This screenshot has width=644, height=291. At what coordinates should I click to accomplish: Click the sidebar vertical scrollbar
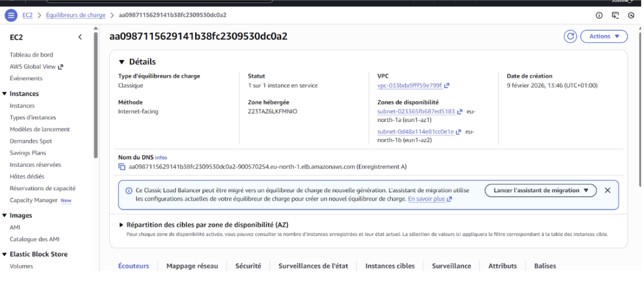click(96, 95)
